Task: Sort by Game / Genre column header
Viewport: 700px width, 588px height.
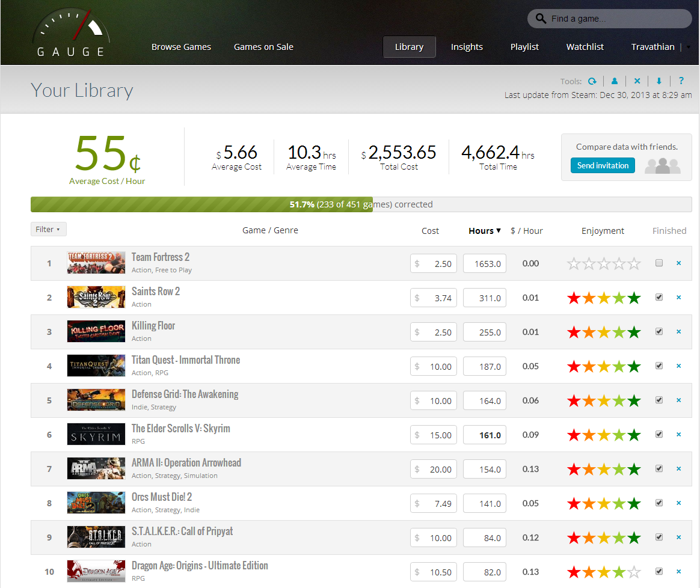Action: coord(270,230)
